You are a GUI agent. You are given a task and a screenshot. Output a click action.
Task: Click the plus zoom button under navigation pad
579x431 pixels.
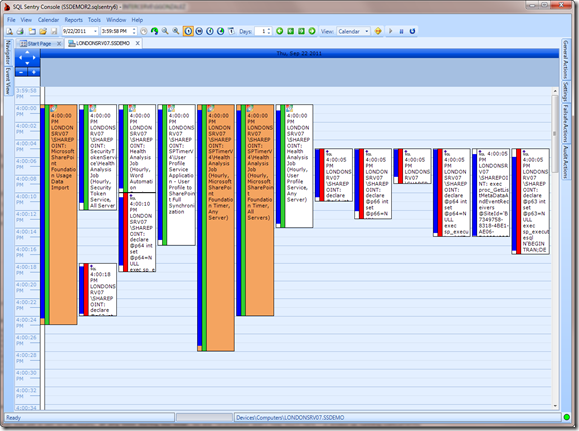tap(34, 72)
